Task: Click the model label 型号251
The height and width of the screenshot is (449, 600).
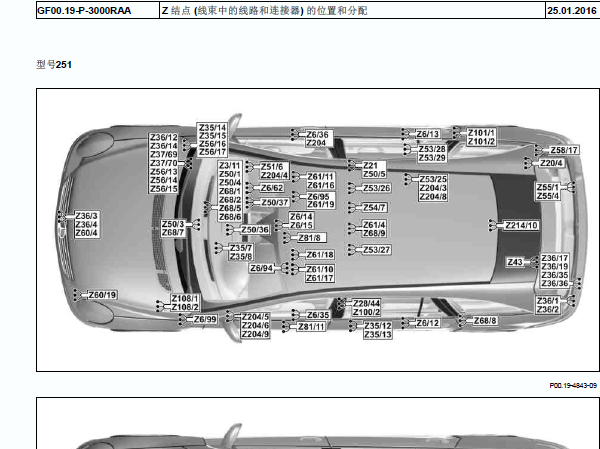Action: (54, 65)
